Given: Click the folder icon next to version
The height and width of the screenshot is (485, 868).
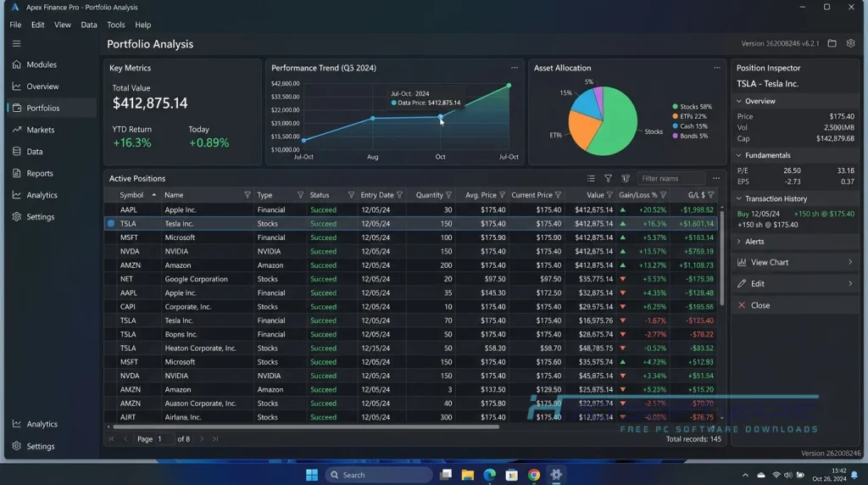Looking at the screenshot, I should tap(832, 43).
